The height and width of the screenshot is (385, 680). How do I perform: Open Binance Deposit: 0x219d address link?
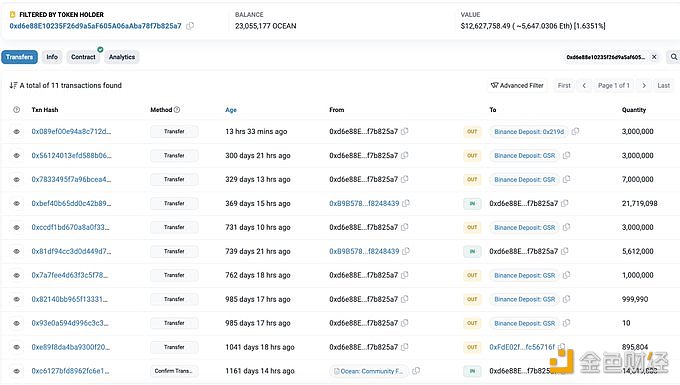tap(529, 131)
